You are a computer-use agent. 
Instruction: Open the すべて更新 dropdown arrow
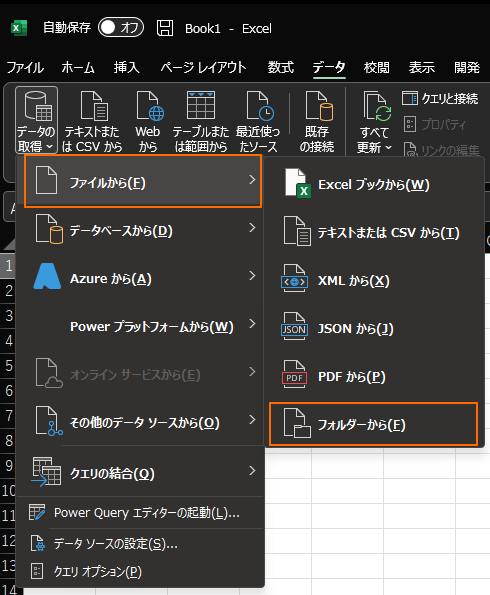pyautogui.click(x=388, y=147)
